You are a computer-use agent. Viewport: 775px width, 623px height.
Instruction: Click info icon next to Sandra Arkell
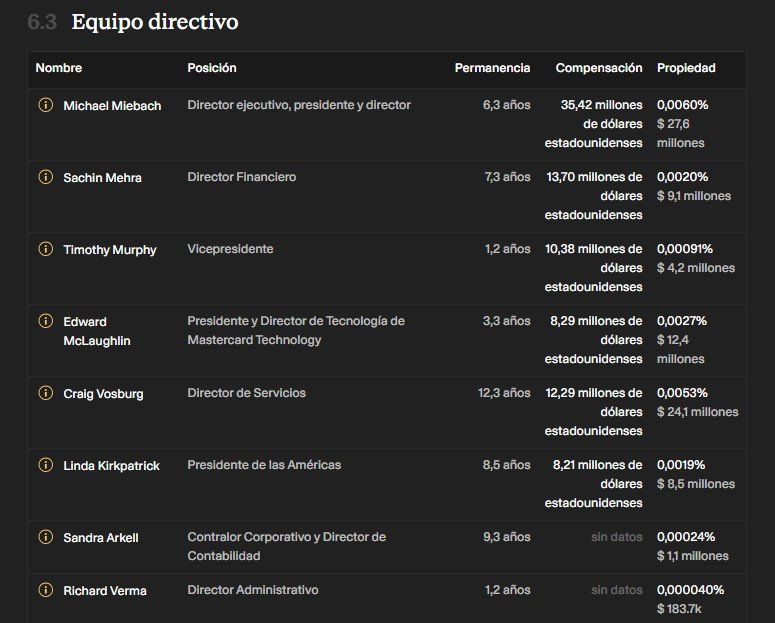click(x=45, y=537)
